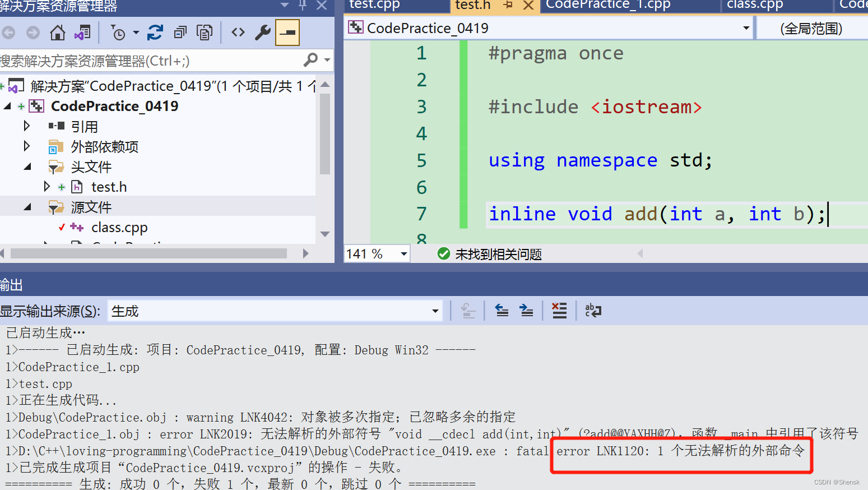Click the '#include <iostream>' line
Screen dimensions: 868x490
coord(595,107)
